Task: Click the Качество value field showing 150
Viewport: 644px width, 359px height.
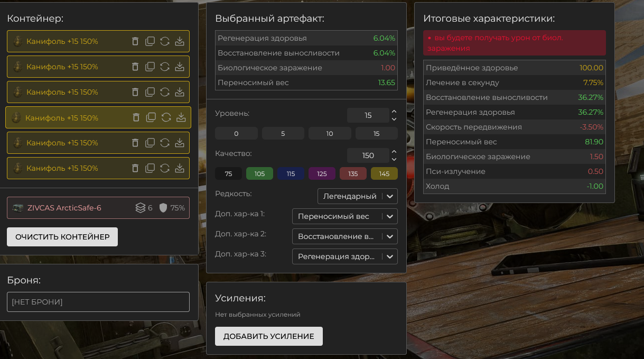Action: tap(368, 155)
